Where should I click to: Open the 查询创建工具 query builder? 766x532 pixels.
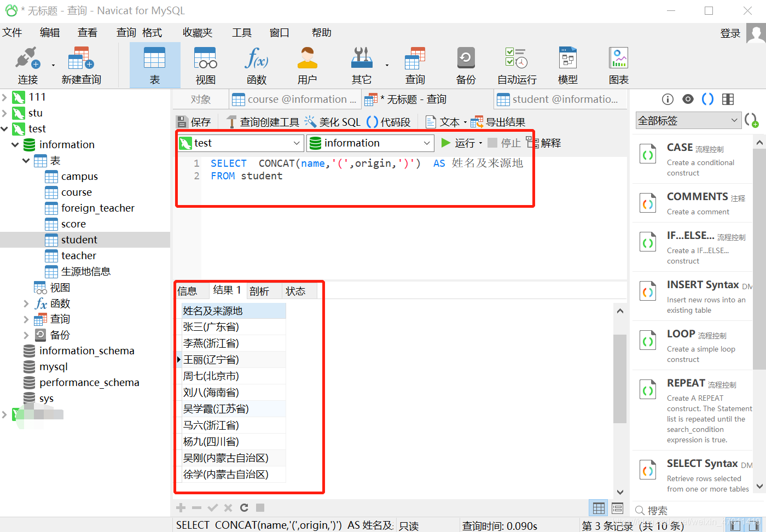[x=263, y=122]
